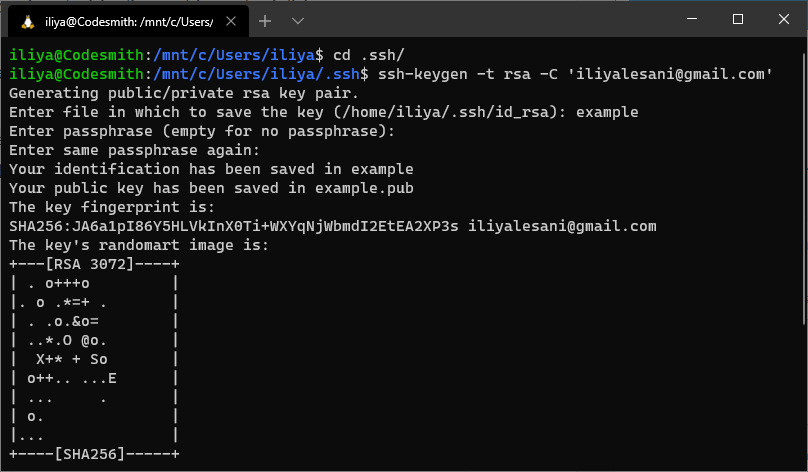Click the Linux penguin tab icon
808x472 pixels.
click(28, 22)
